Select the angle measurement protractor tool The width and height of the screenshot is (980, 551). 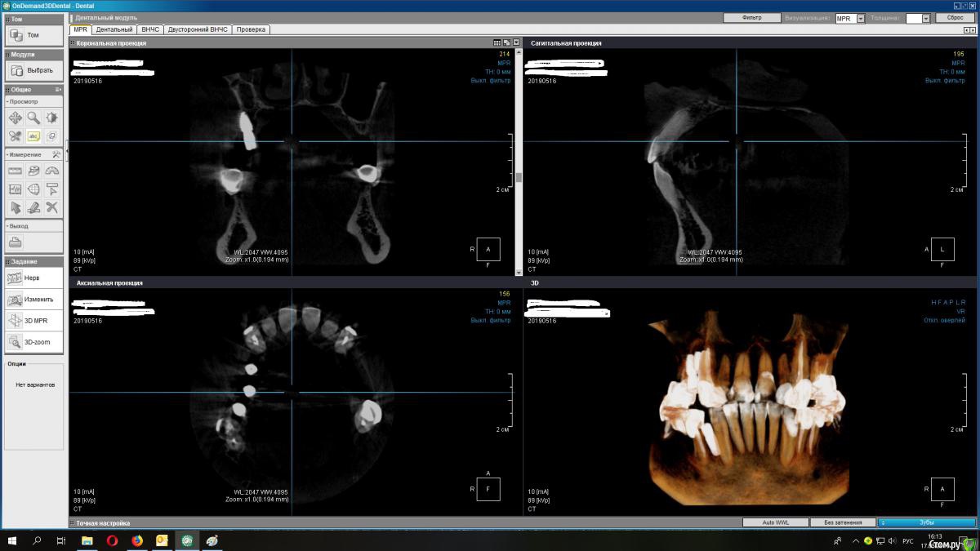click(52, 171)
